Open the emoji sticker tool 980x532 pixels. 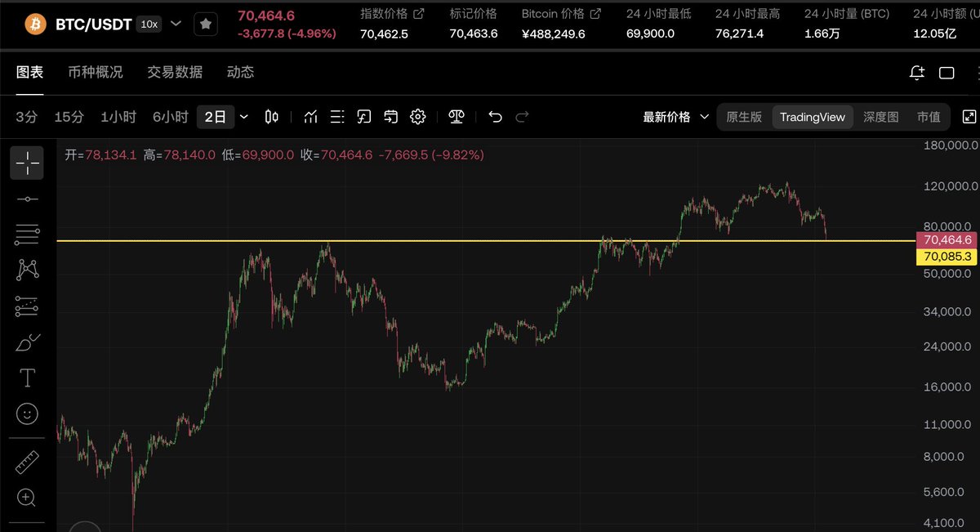[27, 414]
